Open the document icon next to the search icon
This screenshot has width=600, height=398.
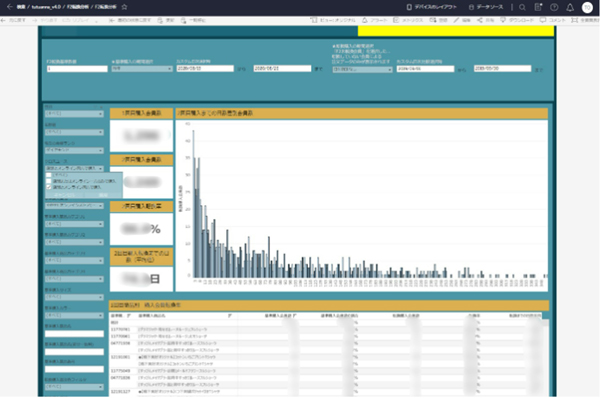(x=538, y=7)
